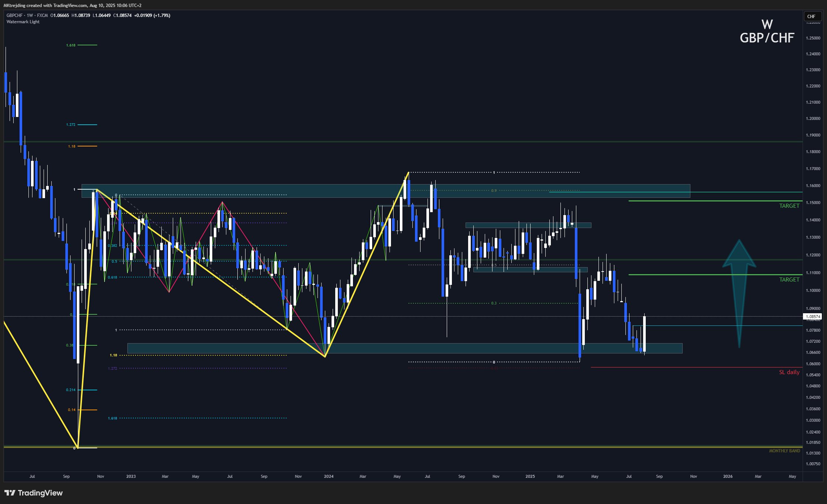Click the cyan 1.618 Fibonacci label near bottom

click(x=113, y=418)
